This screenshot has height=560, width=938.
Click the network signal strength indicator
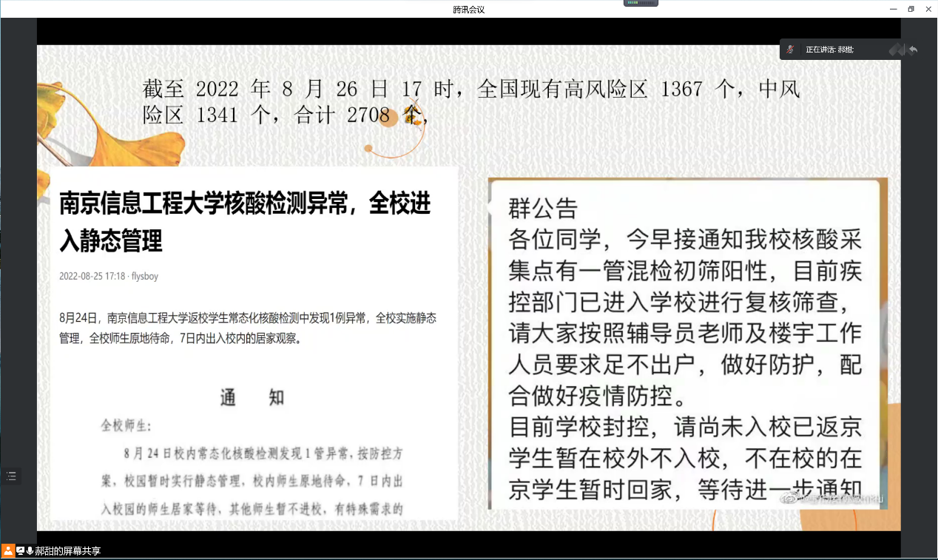pos(641,3)
